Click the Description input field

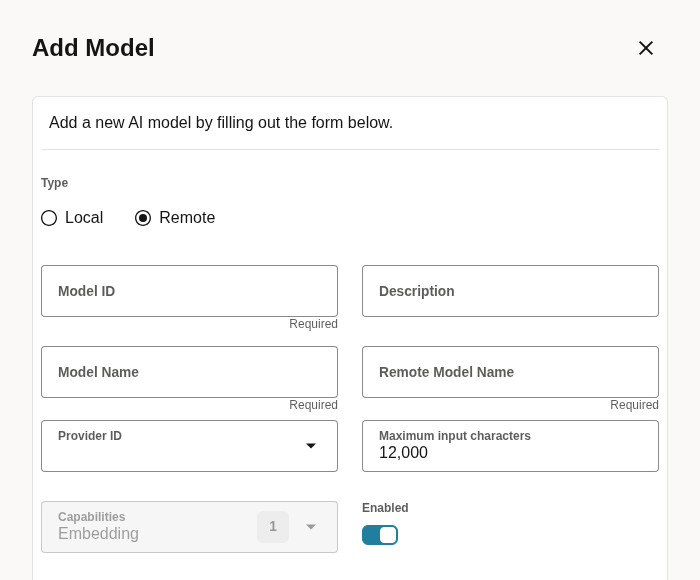coord(510,291)
